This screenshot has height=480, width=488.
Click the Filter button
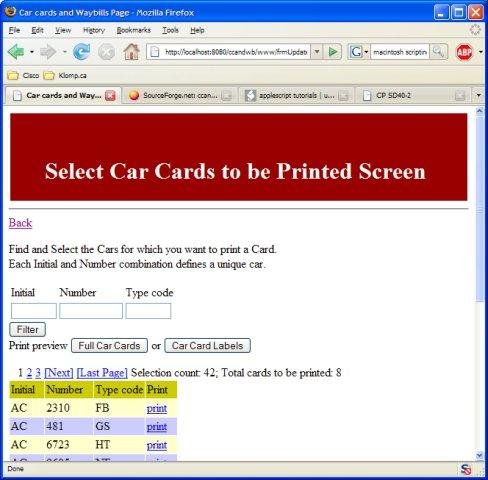(27, 330)
